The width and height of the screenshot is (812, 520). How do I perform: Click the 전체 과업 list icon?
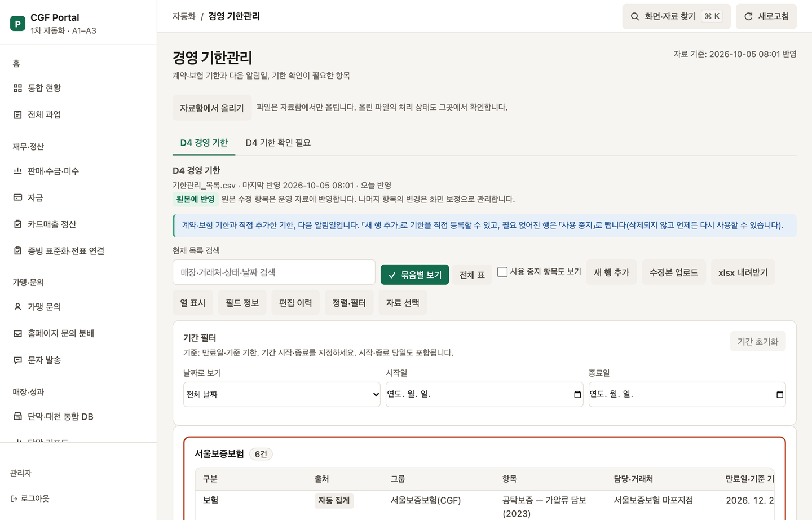[x=17, y=114]
